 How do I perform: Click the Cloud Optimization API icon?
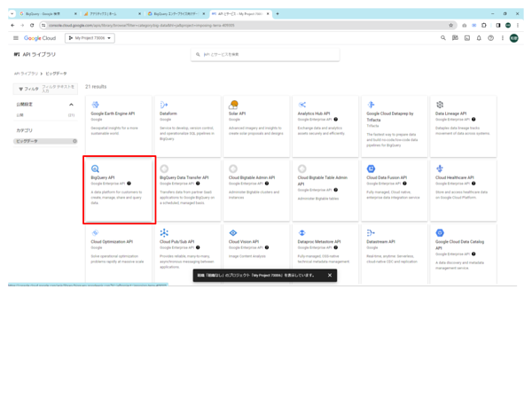[x=96, y=232]
